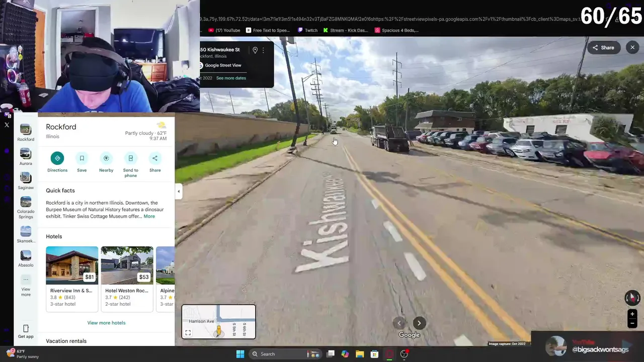Open the three-dot menu in Street View card
The width and height of the screenshot is (644, 362).
point(263,50)
